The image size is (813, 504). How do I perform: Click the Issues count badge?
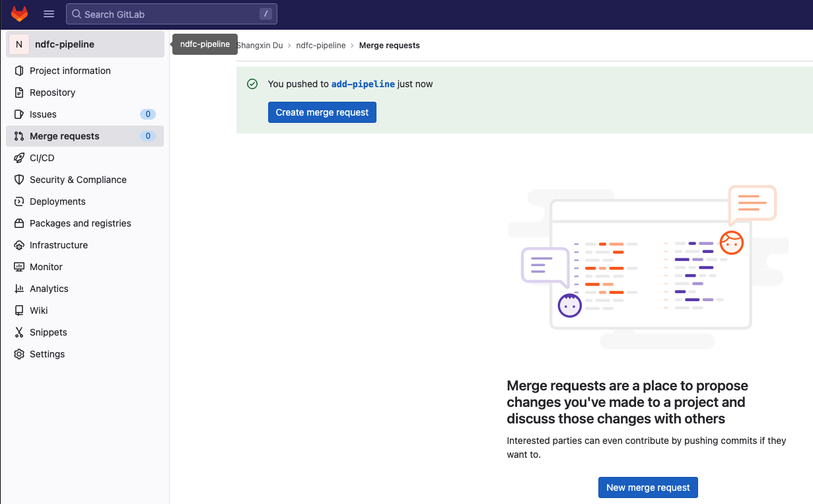pyautogui.click(x=148, y=114)
